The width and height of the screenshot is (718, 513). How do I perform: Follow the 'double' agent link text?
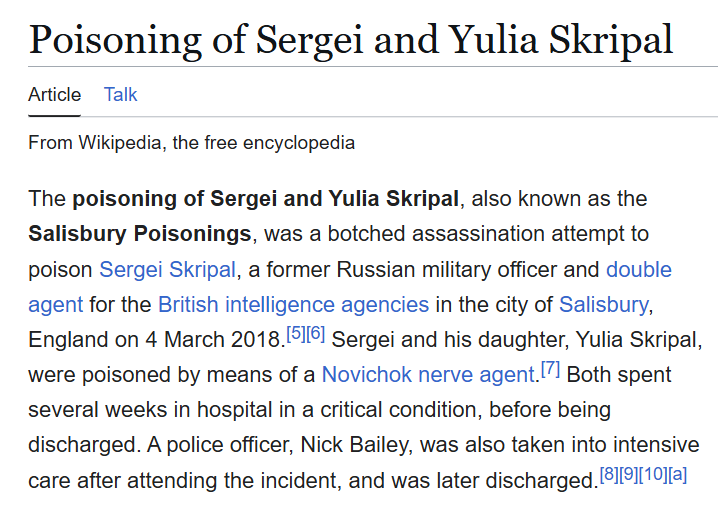click(x=639, y=269)
